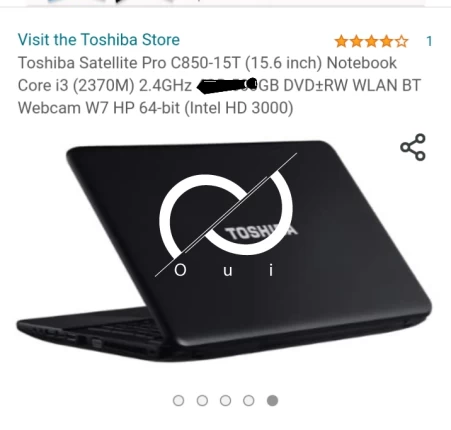Image resolution: width=451 pixels, height=430 pixels.
Task: Select the first image carousel dot
Action: click(x=178, y=400)
